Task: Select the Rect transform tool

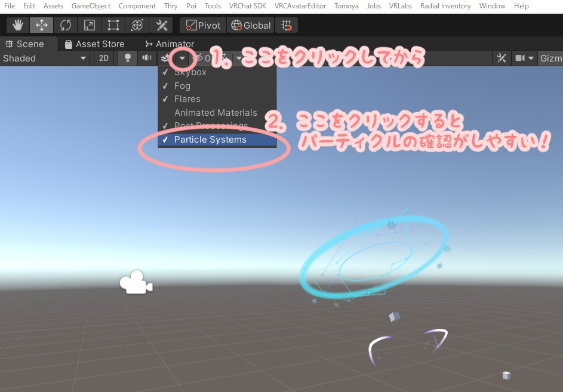Action: tap(113, 25)
